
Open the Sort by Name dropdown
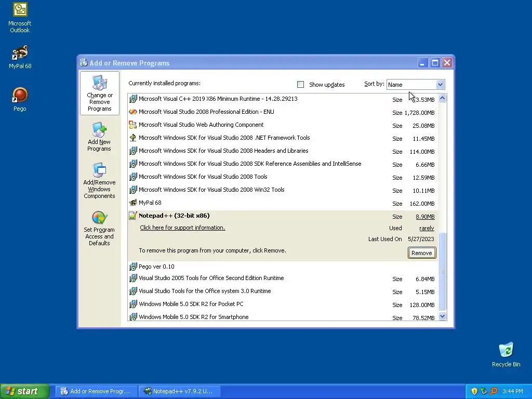click(x=416, y=85)
